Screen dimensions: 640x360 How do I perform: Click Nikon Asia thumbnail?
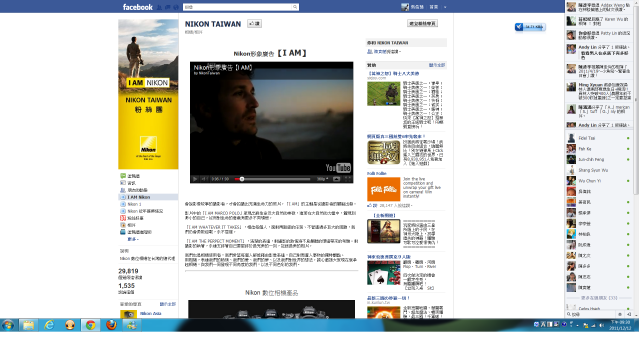(128, 314)
